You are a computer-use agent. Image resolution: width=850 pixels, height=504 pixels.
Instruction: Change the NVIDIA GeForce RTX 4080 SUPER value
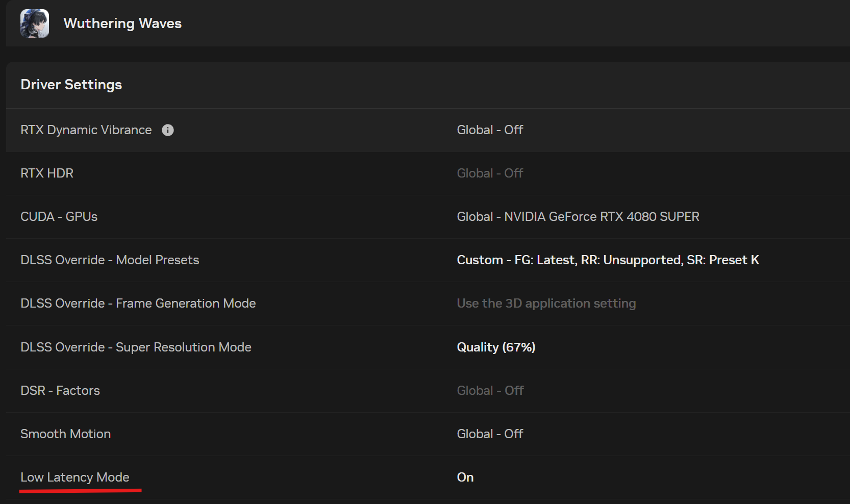578,217
